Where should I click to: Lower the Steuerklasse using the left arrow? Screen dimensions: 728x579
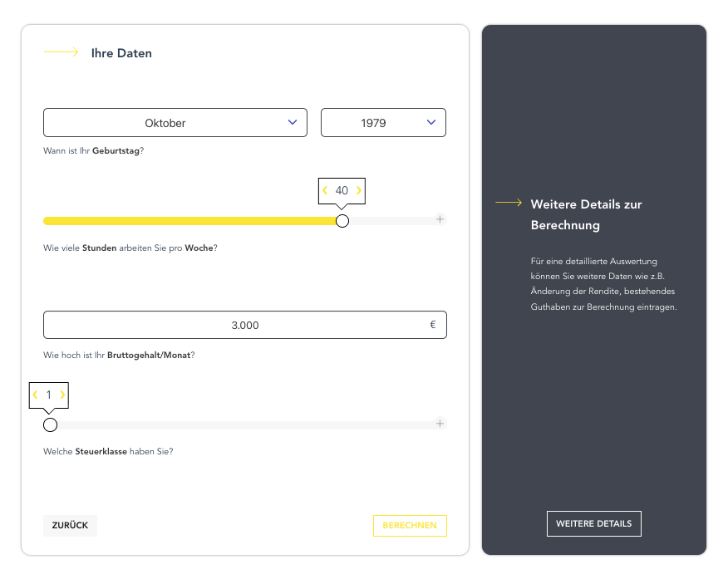tap(35, 395)
